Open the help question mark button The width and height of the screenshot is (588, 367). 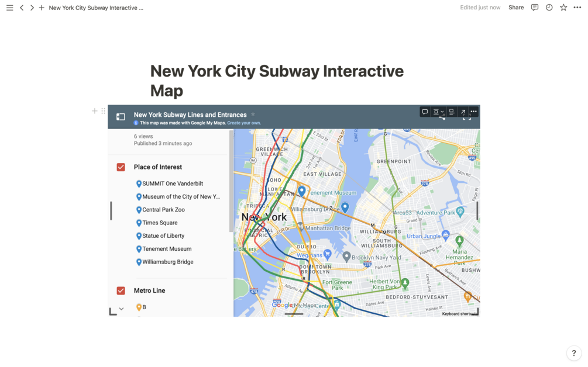574,353
